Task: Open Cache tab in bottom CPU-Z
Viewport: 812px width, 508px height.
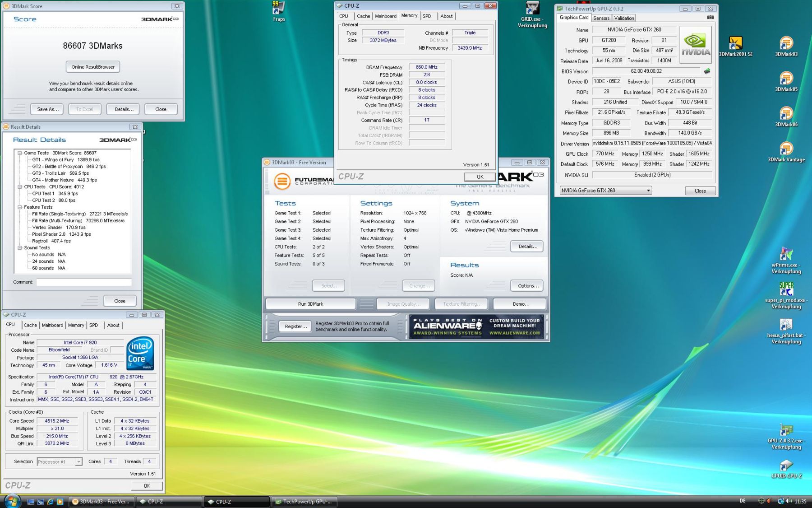Action: click(30, 325)
